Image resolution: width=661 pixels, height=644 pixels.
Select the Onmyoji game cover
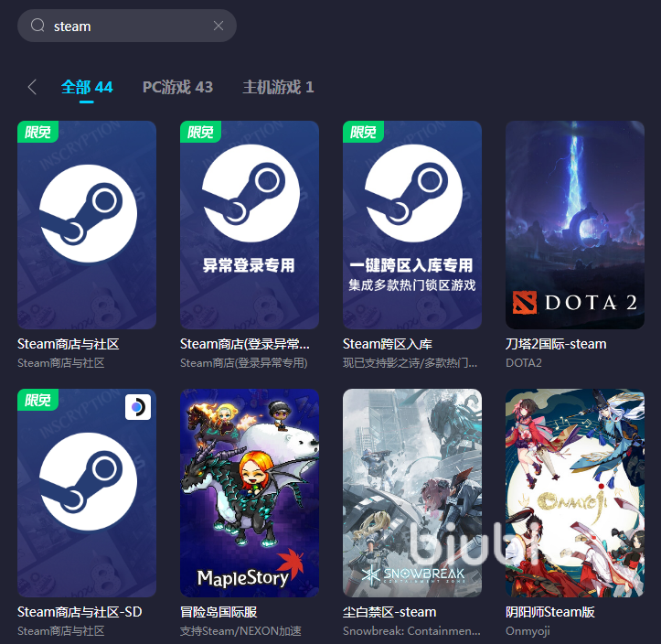(x=575, y=493)
